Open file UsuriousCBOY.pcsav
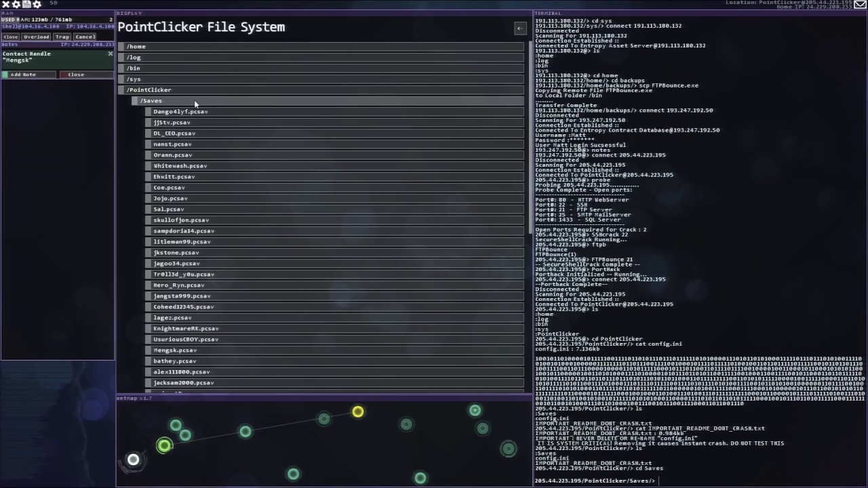This screenshot has width=868, height=488. click(334, 340)
